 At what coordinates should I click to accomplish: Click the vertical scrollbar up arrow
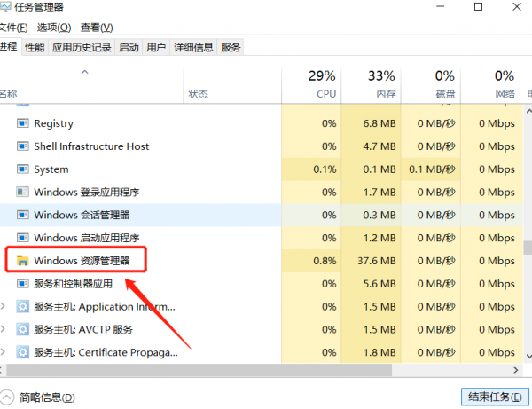528,111
